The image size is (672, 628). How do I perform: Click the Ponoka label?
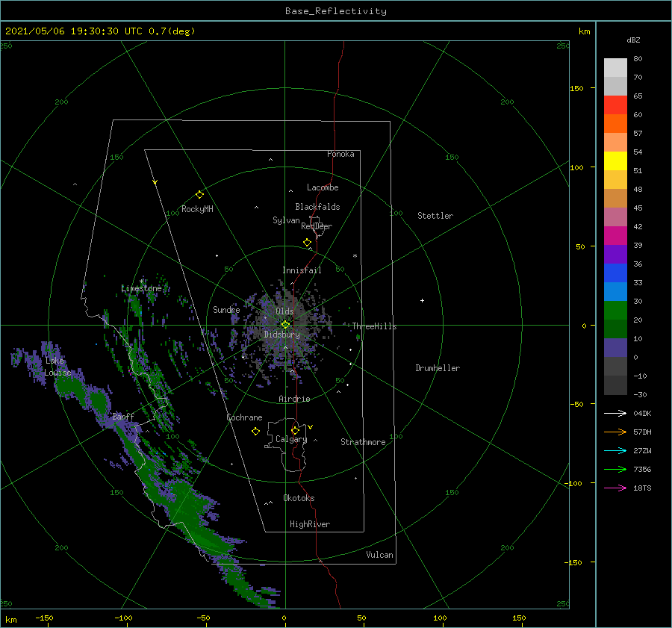340,154
